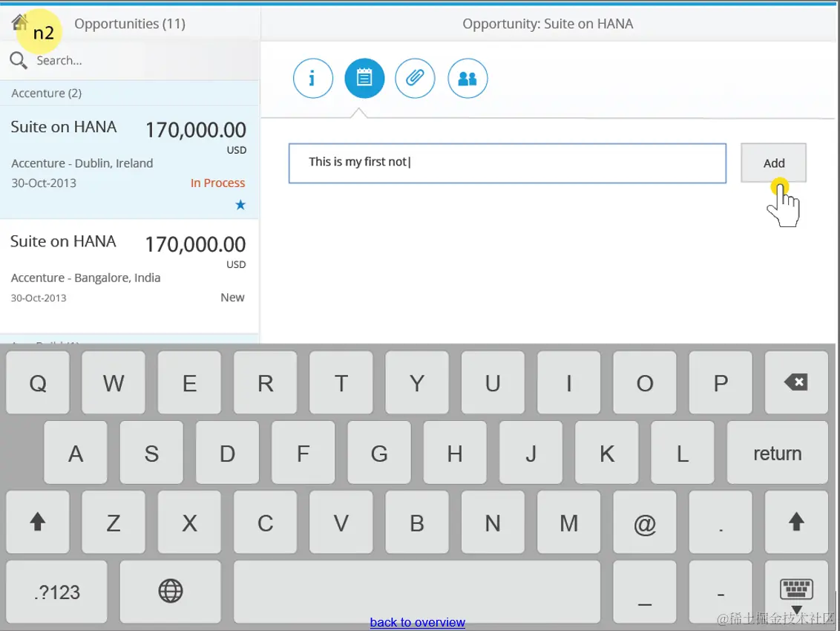The image size is (840, 631).
Task: Tap the C key
Action: [265, 522]
